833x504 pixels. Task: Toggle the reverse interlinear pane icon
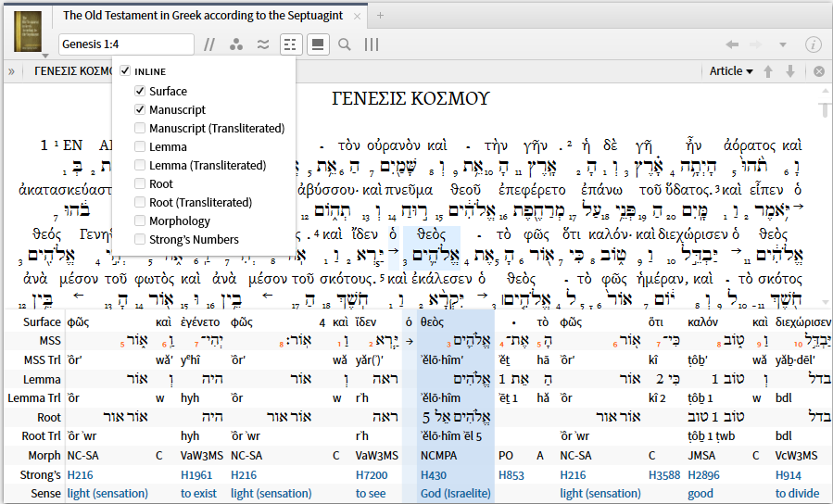point(318,44)
